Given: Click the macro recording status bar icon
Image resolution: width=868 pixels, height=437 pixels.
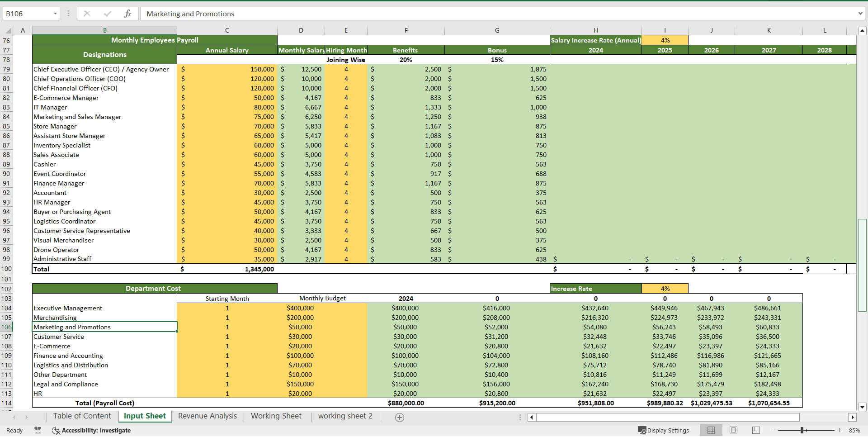Looking at the screenshot, I should [38, 430].
